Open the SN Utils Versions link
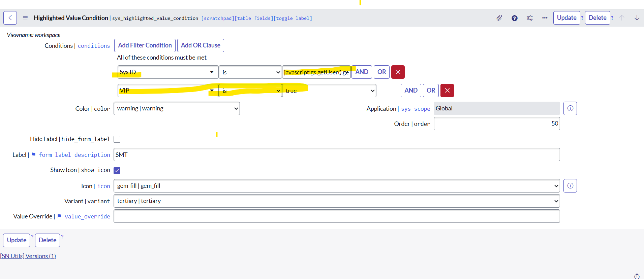644x279 pixels. (28, 256)
